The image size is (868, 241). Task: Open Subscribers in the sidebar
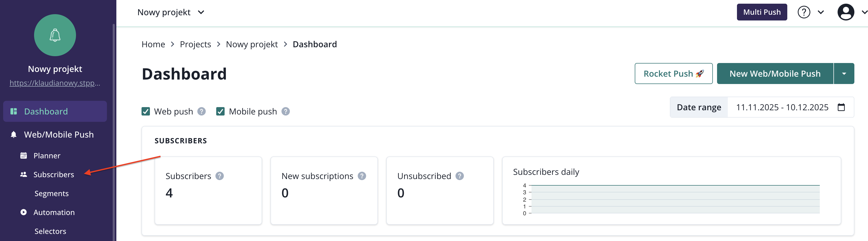pos(53,175)
